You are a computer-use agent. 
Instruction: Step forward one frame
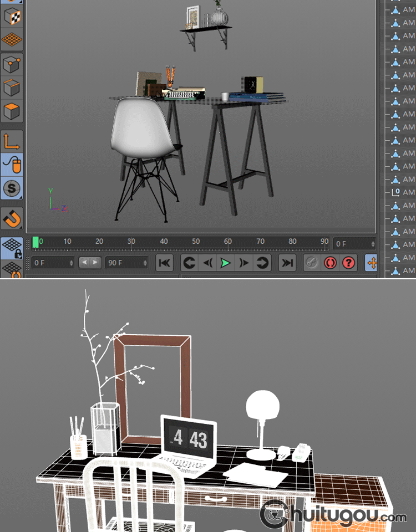pyautogui.click(x=244, y=263)
